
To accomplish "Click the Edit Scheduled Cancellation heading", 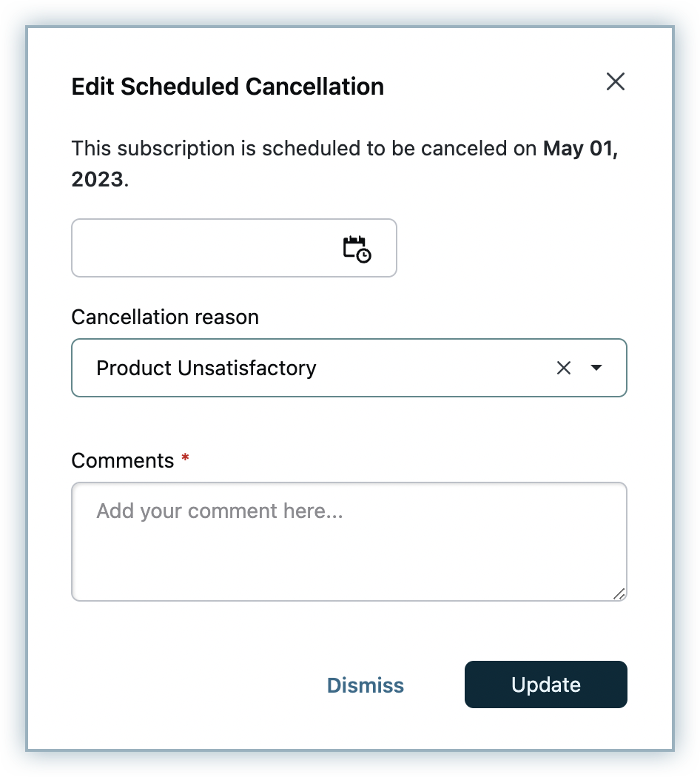I will point(228,87).
